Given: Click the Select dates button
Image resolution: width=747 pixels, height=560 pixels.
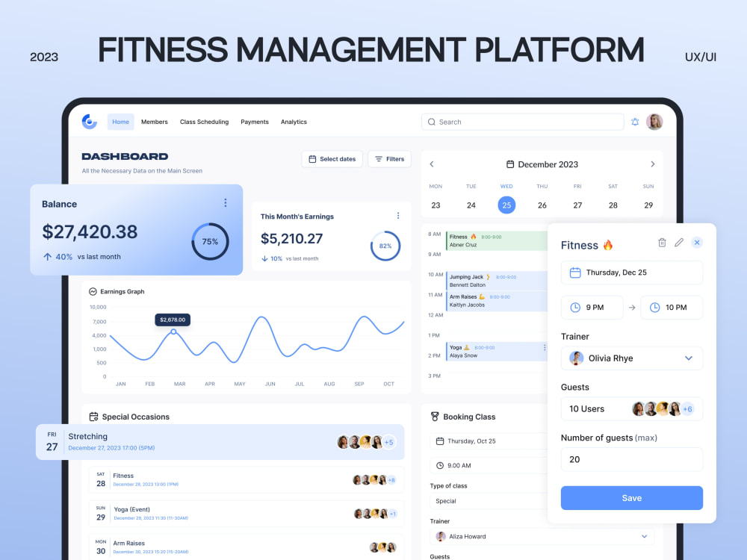Looking at the screenshot, I should tap(332, 159).
